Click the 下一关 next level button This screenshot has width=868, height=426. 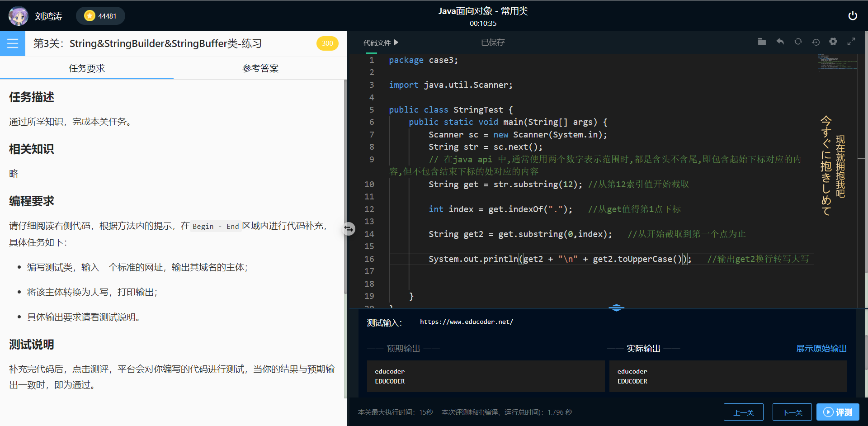792,412
